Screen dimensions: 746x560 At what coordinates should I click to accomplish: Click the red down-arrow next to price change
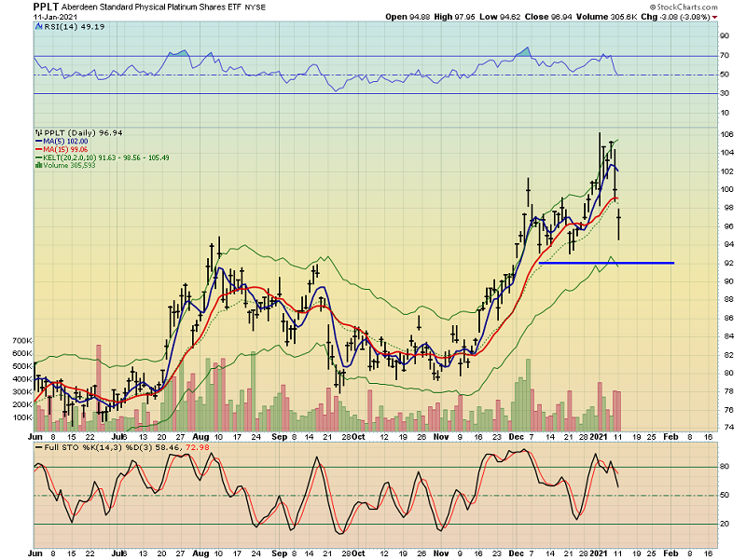(714, 17)
